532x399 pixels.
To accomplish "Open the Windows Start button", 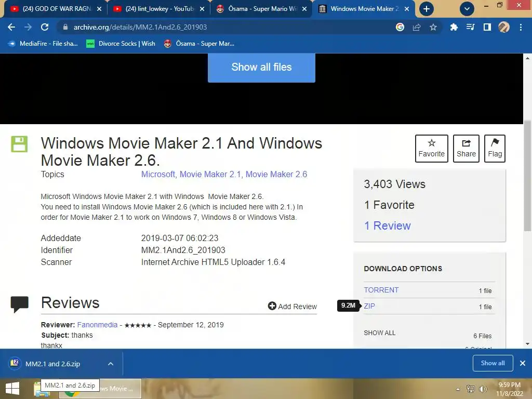I will click(x=12, y=389).
